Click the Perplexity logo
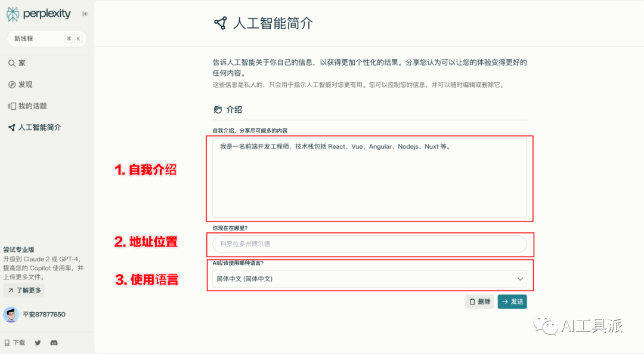This screenshot has width=644, height=354. [x=38, y=14]
